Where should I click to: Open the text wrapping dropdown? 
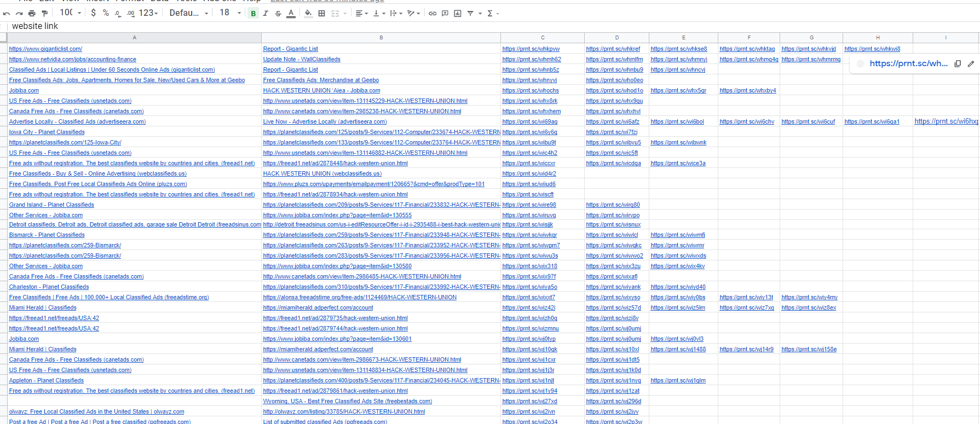[x=396, y=13]
